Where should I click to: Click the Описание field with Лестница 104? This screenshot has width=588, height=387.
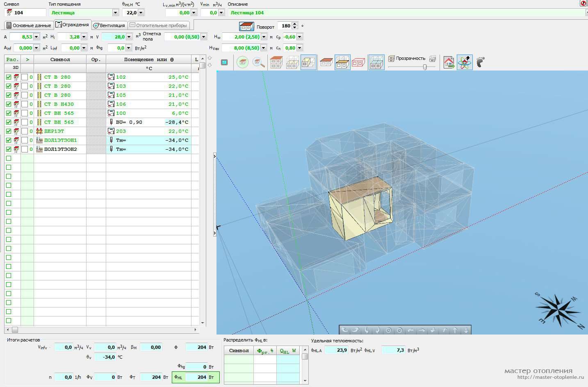coord(406,13)
